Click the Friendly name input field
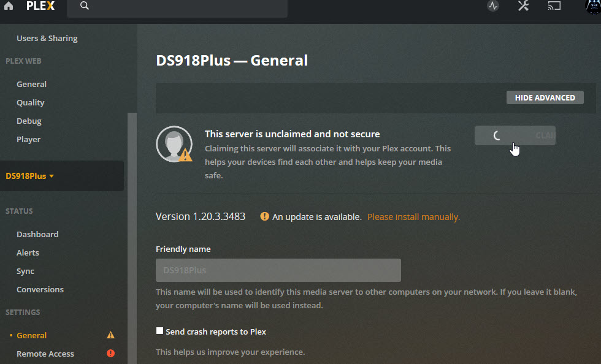 click(x=278, y=270)
